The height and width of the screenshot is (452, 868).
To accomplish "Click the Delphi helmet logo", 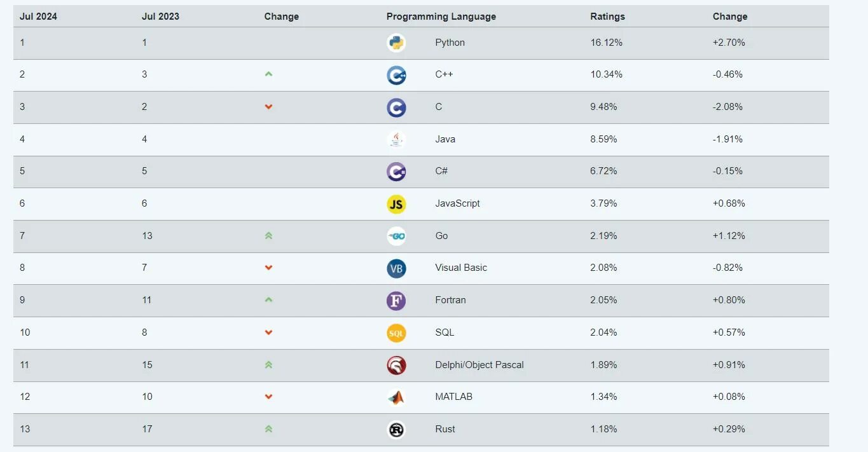I will [396, 366].
